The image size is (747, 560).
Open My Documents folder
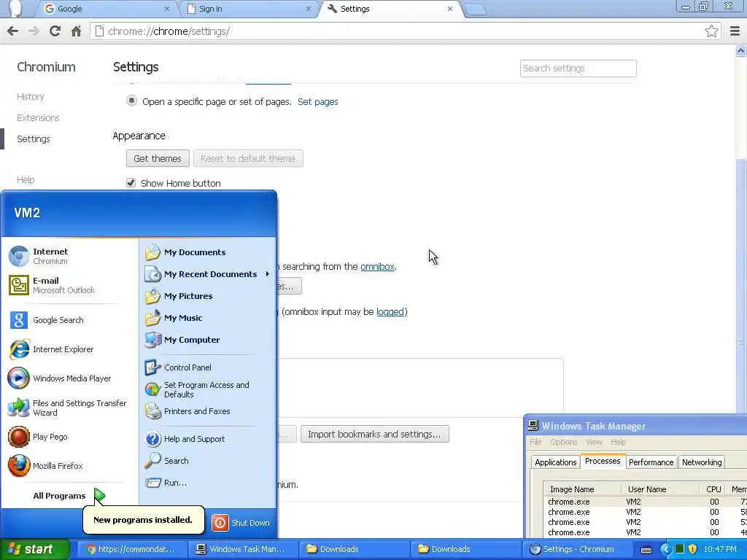[x=207, y=252]
